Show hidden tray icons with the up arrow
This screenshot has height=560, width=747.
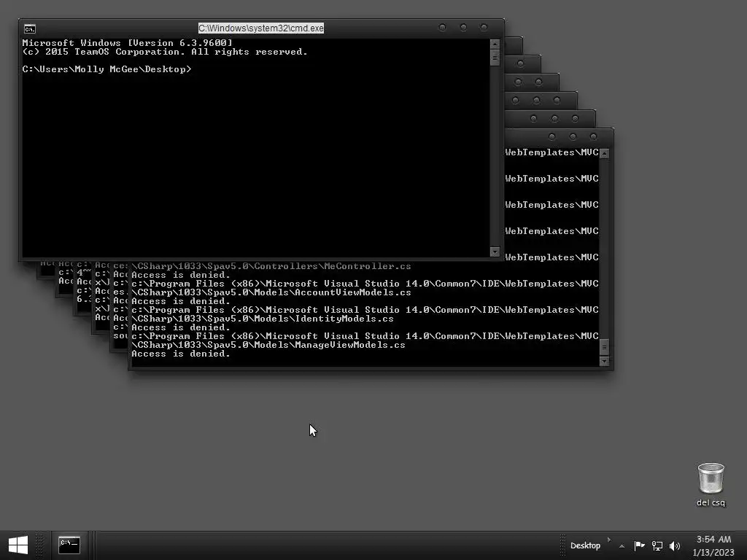click(622, 546)
